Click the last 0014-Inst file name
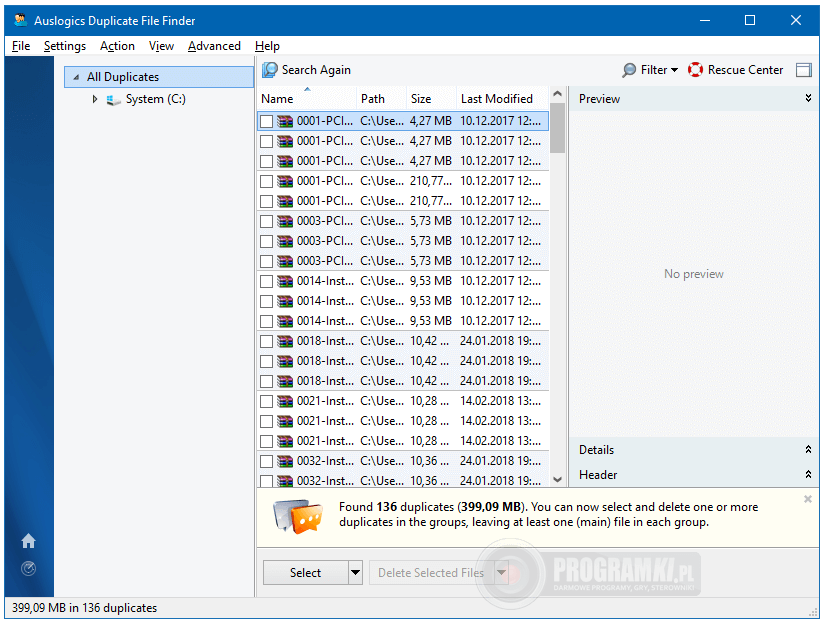Viewport: 827px width, 624px height. point(325,321)
